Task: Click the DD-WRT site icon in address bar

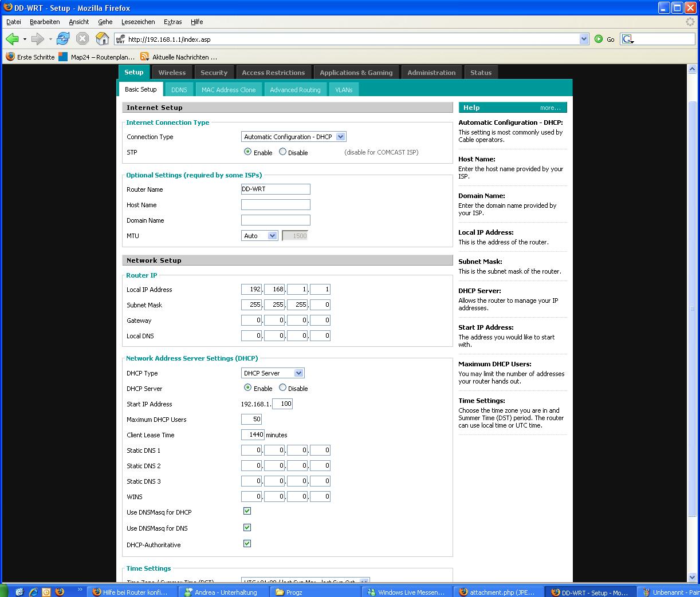Action: (x=120, y=39)
